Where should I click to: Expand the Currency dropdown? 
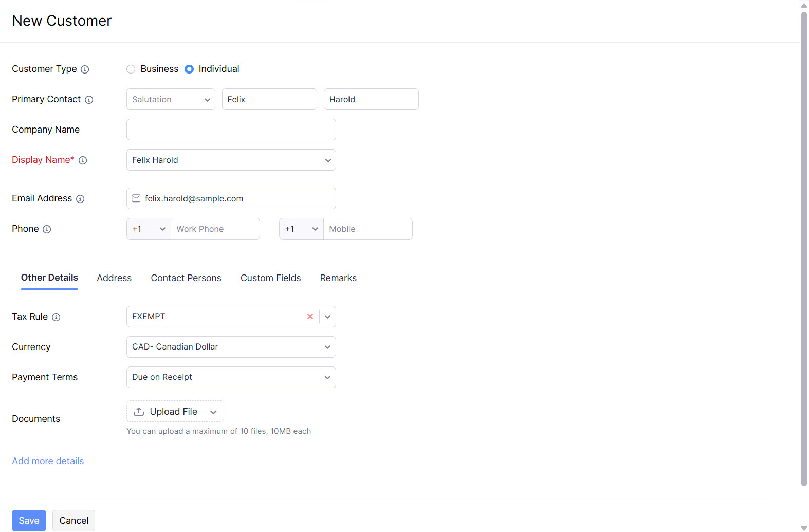point(231,347)
